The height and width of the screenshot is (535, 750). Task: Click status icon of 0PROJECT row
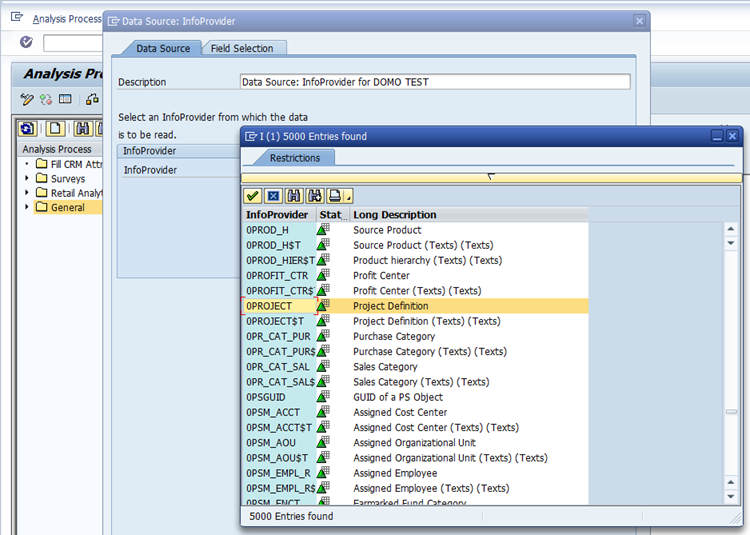(x=323, y=306)
